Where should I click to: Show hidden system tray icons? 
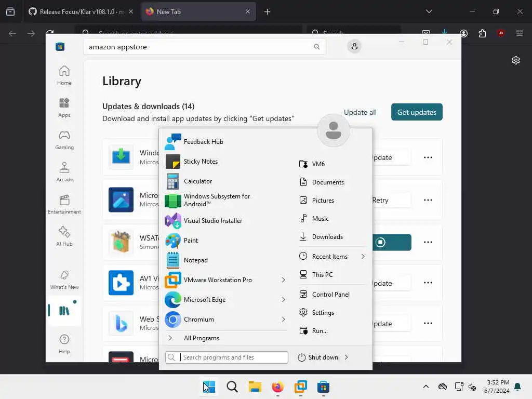point(426,387)
